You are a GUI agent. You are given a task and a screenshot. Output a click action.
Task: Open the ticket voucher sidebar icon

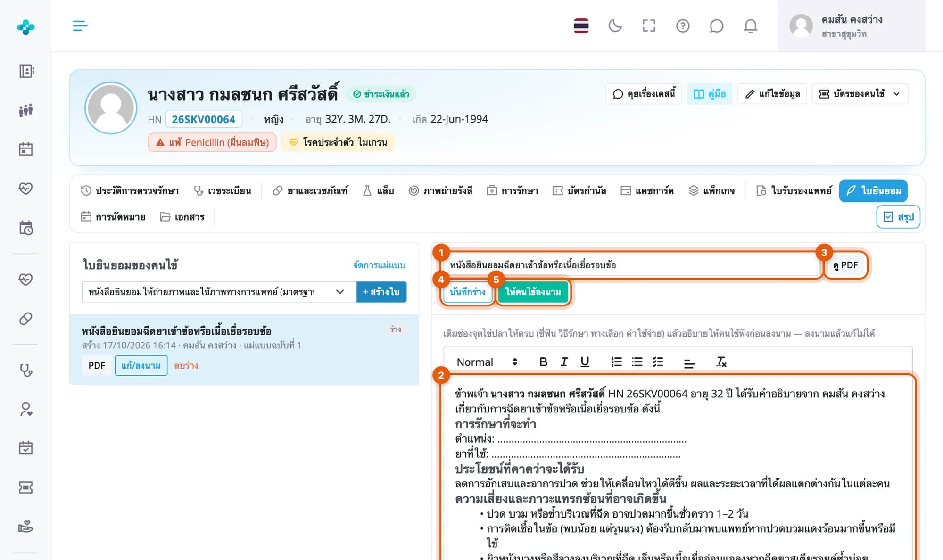point(26,487)
